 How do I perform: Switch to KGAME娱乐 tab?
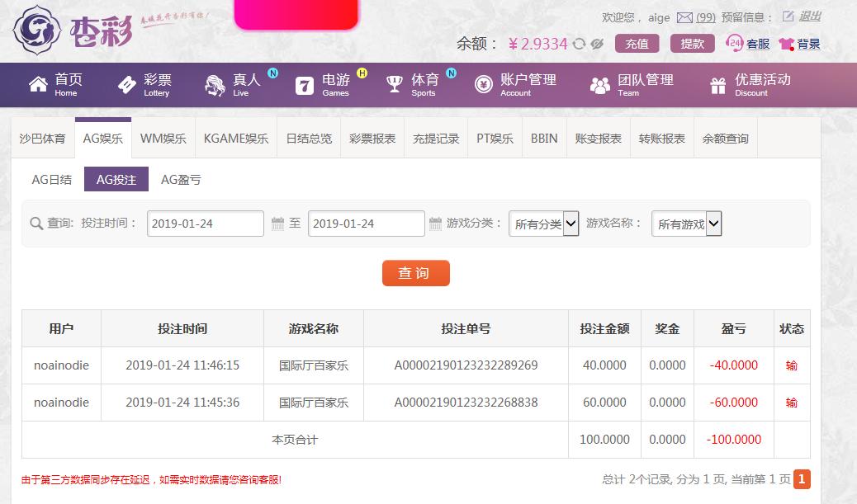click(x=236, y=138)
